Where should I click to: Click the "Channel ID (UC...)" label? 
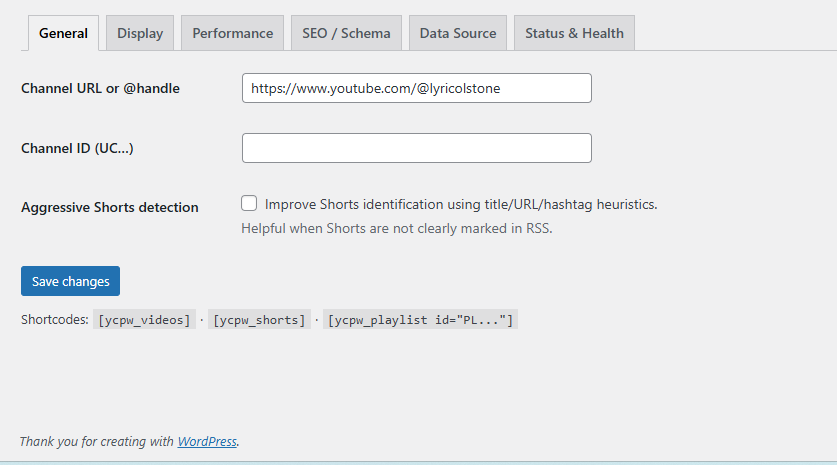point(77,148)
